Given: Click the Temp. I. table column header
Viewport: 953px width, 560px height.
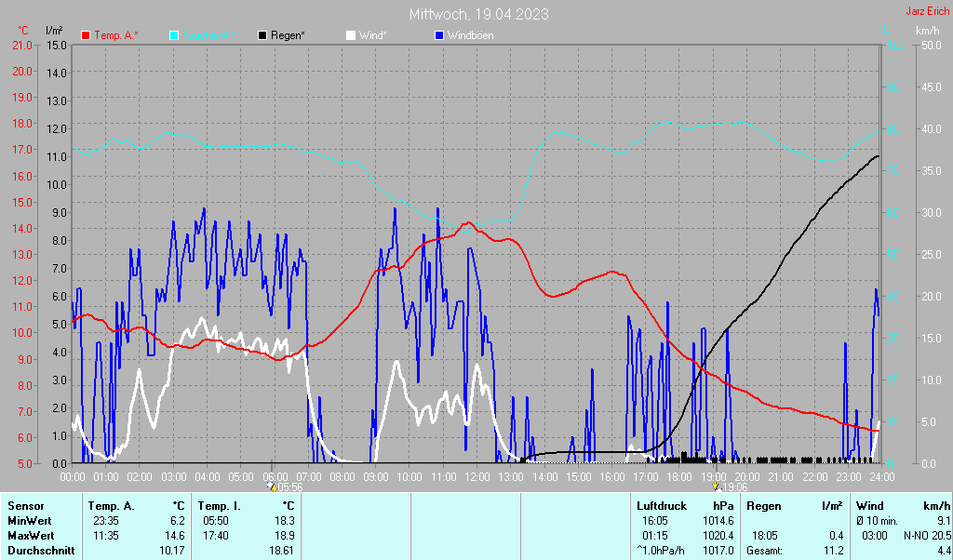Looking at the screenshot, I should pyautogui.click(x=215, y=506).
